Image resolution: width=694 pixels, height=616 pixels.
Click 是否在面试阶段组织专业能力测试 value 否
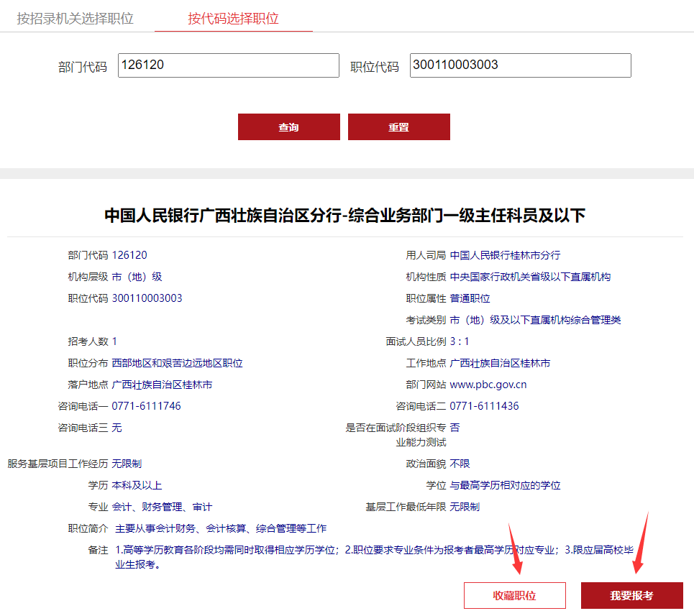455,428
